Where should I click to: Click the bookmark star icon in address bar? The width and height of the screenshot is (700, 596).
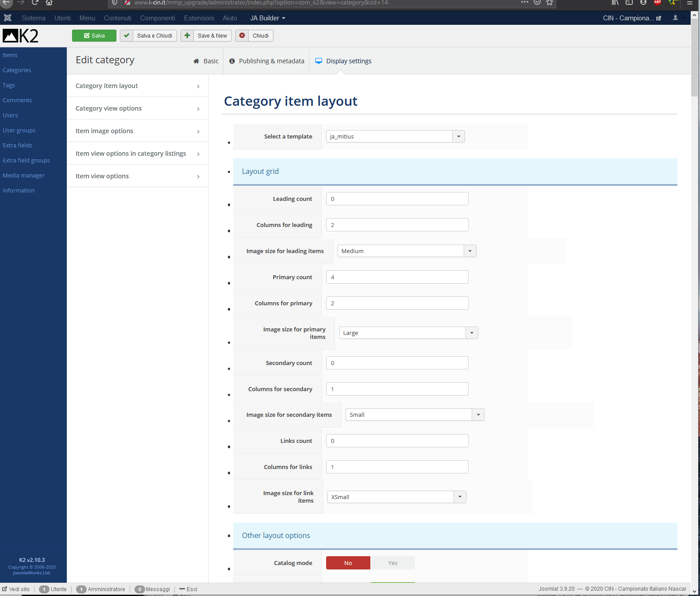coord(550,3)
